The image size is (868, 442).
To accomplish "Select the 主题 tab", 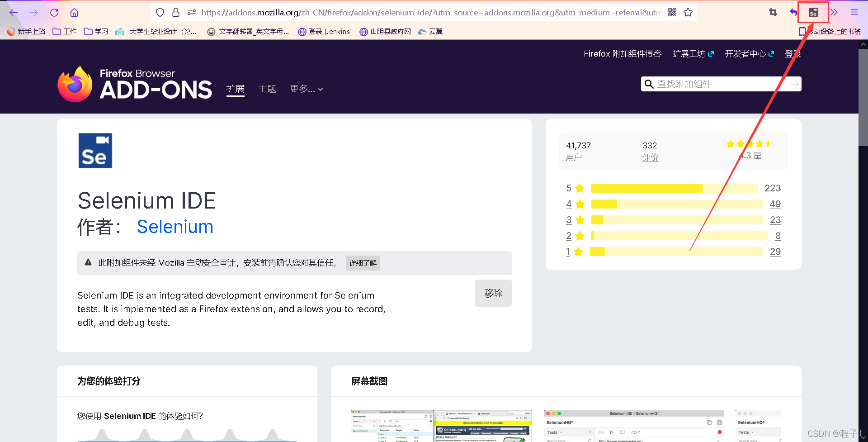I will (x=267, y=89).
